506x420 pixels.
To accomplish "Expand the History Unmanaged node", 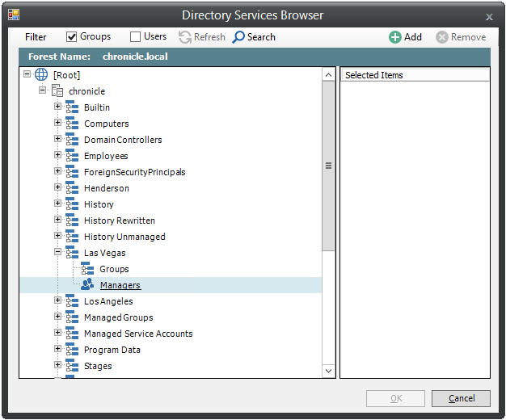I will 57,236.
